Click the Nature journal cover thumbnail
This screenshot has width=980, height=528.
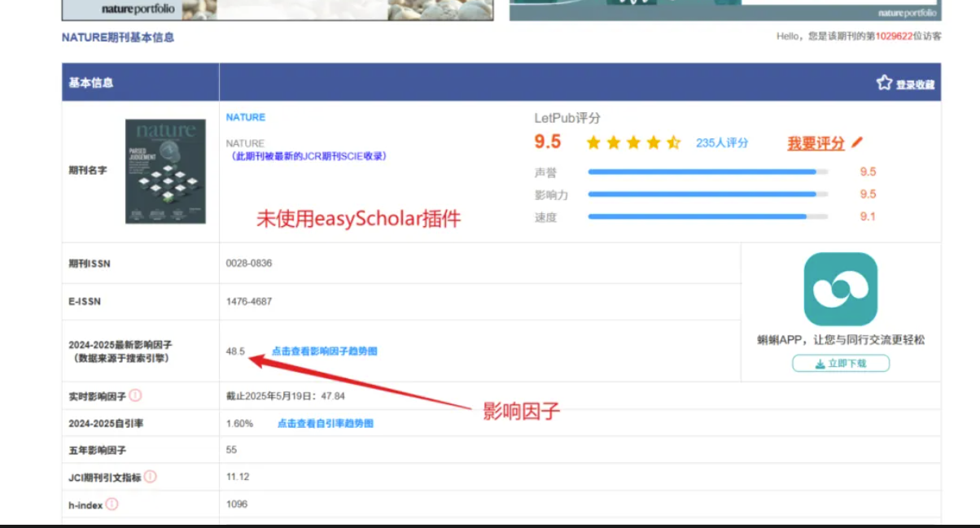165,172
